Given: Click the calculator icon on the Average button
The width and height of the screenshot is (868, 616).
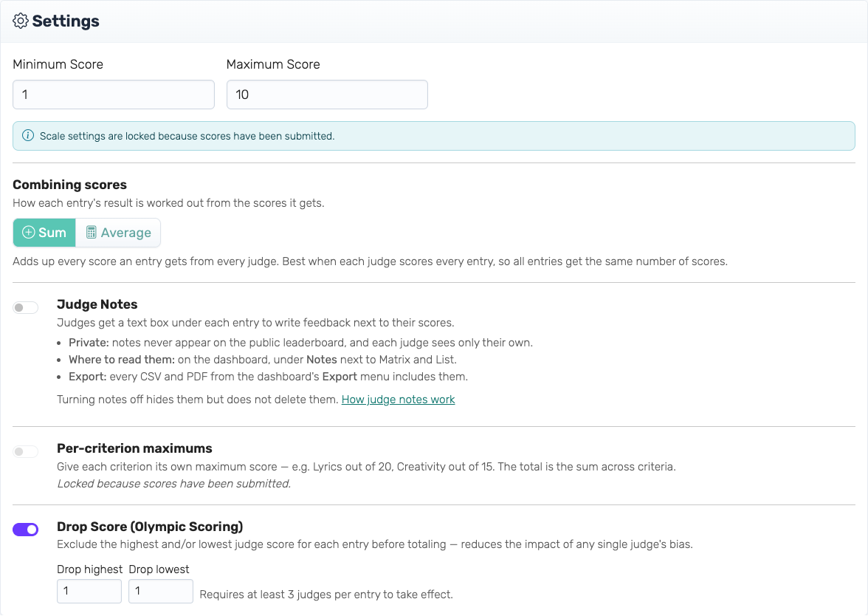Looking at the screenshot, I should pos(92,233).
